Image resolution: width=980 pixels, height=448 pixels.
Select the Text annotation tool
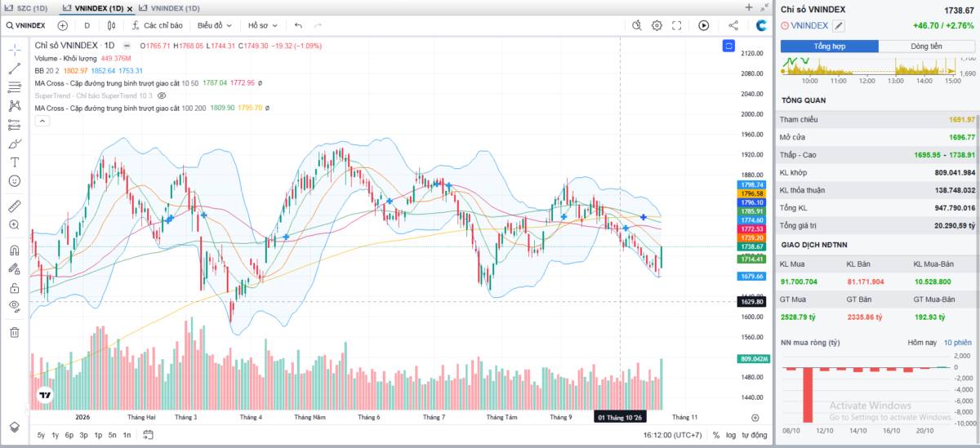click(15, 162)
